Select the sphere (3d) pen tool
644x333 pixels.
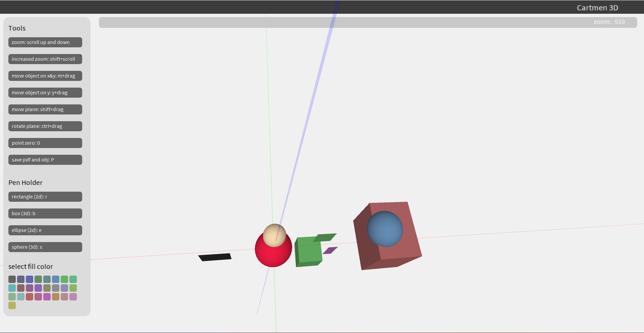pyautogui.click(x=45, y=247)
